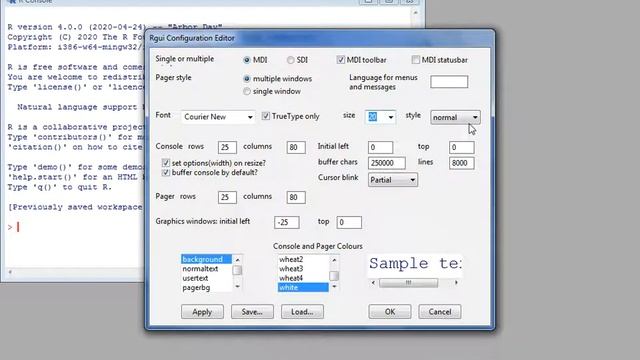Click the Cancel button

point(440,312)
